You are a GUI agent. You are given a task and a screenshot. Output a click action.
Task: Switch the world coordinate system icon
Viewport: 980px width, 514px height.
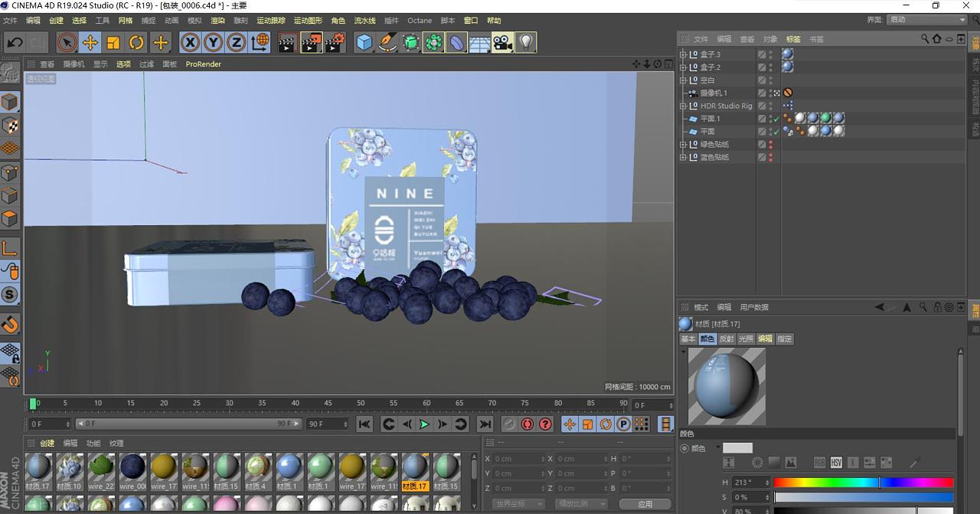click(x=260, y=43)
